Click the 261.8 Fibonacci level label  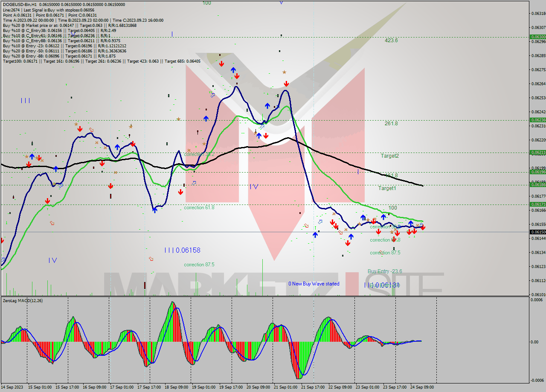coord(391,124)
